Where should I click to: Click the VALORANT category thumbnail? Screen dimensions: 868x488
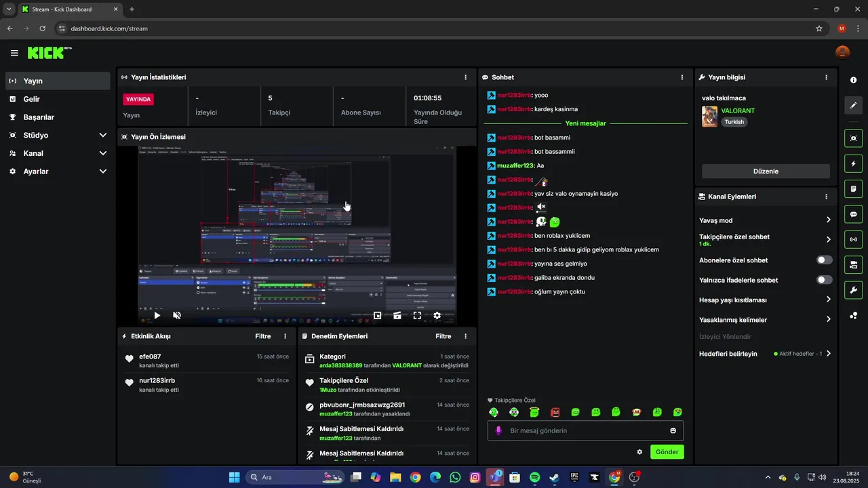pos(709,116)
